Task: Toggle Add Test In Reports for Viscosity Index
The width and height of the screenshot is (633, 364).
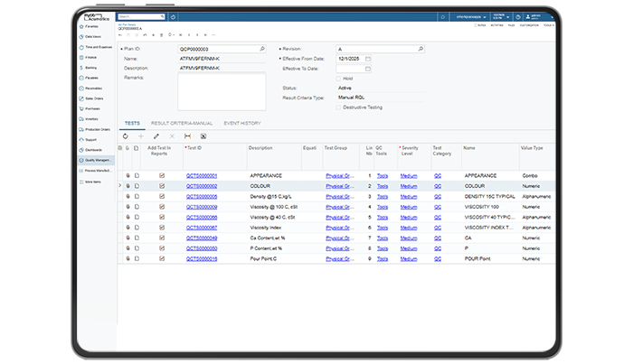Action: click(162, 228)
